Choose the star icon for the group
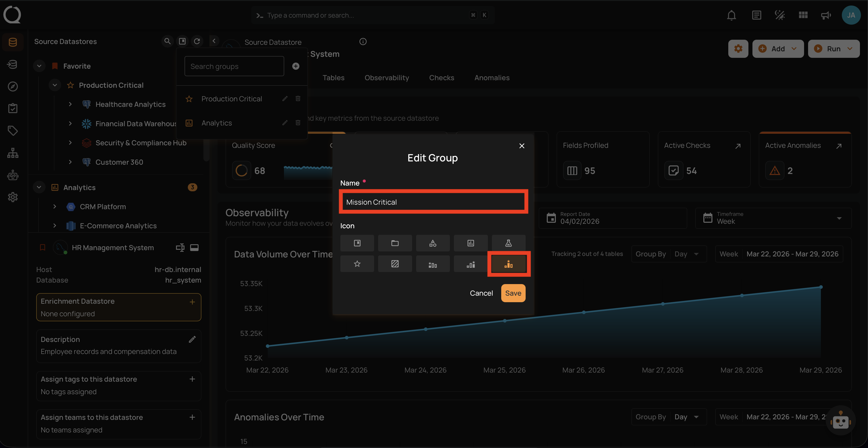Viewport: 868px width, 448px height. coord(357,264)
